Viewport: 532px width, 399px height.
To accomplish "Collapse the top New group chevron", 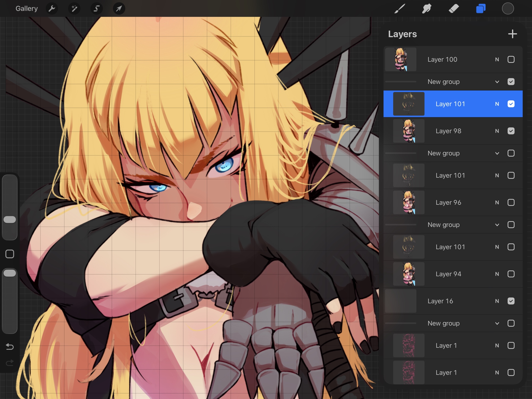I will pyautogui.click(x=497, y=82).
